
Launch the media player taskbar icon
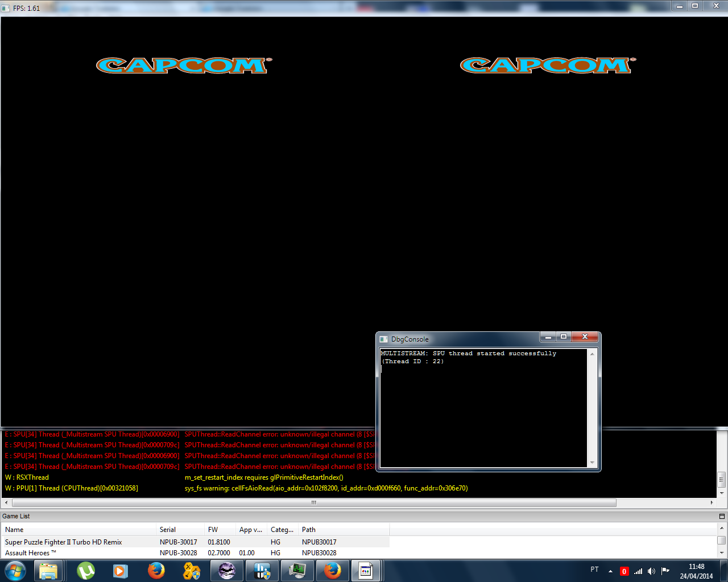[120, 571]
